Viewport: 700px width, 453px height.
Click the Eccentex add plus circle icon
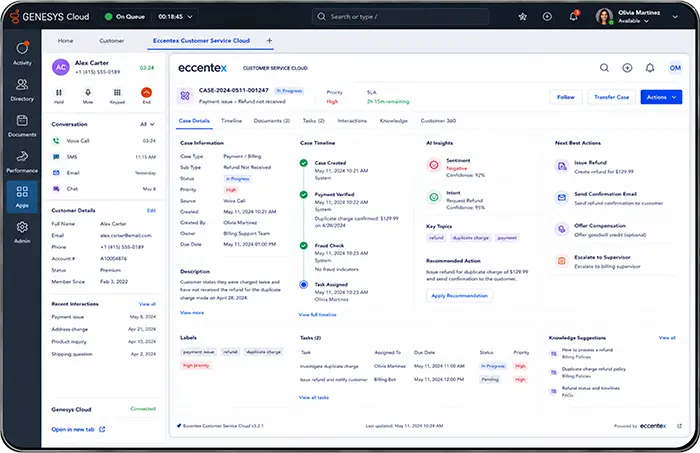point(627,68)
